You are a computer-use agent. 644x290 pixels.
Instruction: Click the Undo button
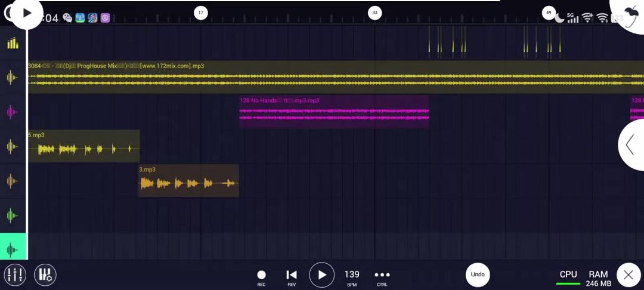478,274
